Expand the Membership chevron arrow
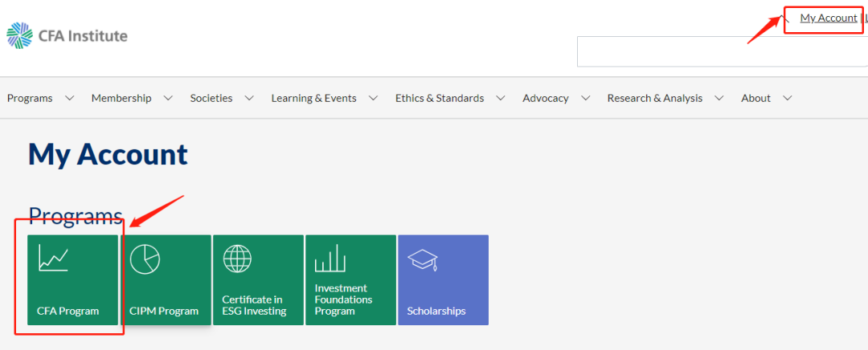 click(x=168, y=99)
